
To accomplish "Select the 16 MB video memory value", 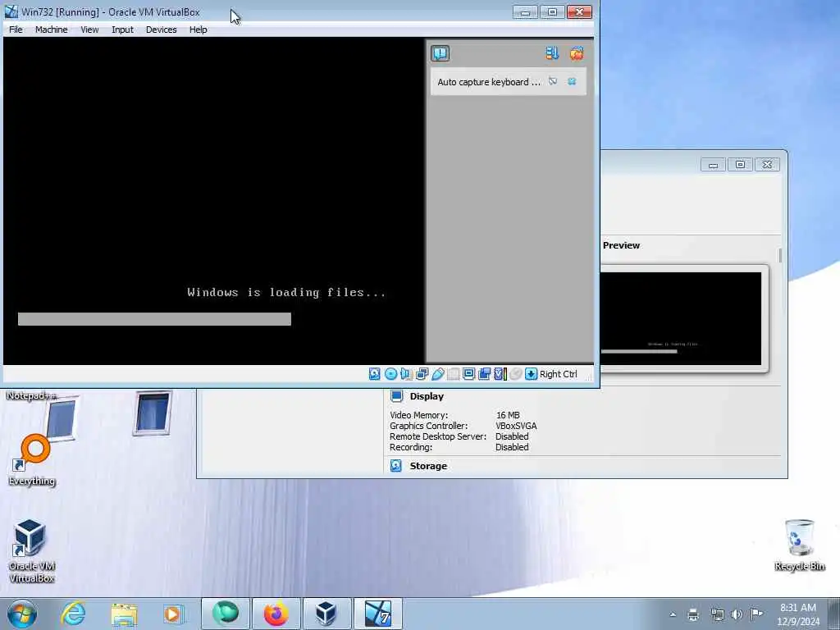I will 508,414.
